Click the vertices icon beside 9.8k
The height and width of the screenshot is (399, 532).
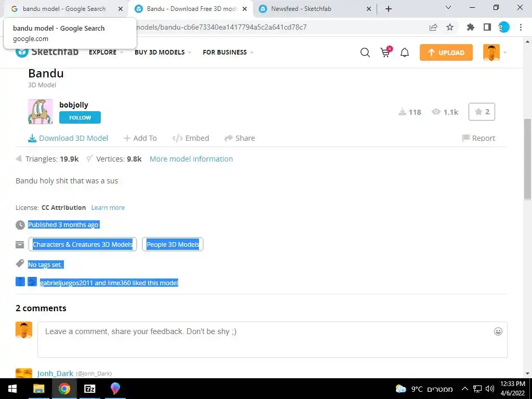point(89,158)
